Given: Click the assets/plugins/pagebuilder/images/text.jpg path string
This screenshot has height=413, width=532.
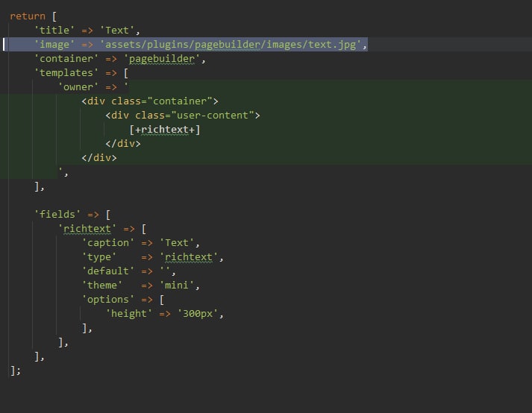Looking at the screenshot, I should pos(231,45).
